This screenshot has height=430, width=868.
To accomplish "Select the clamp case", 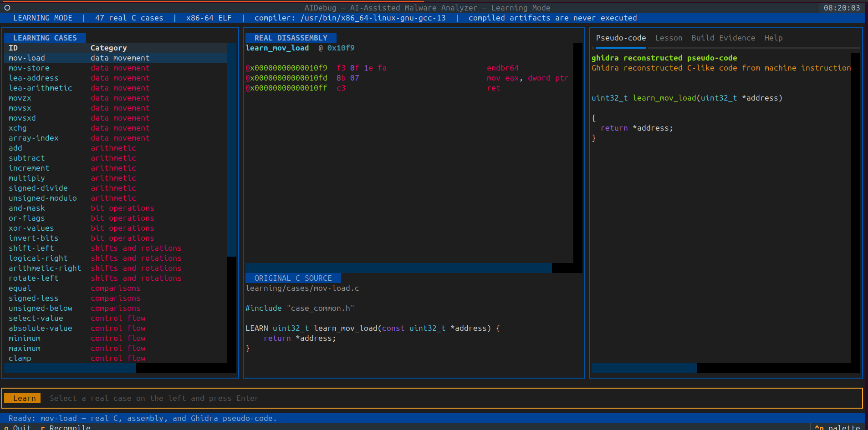I will pyautogui.click(x=116, y=358).
